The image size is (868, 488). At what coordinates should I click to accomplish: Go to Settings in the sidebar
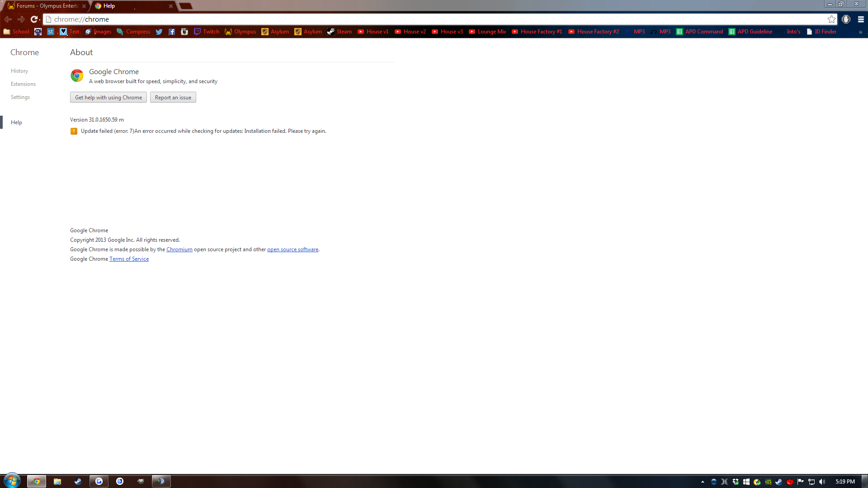coord(20,97)
